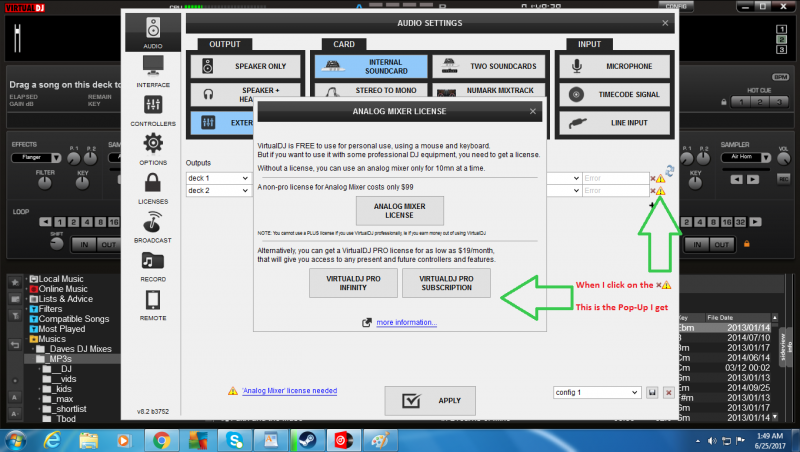Open Skype from the taskbar
Screen dimensions: 800x452
tap(235, 440)
